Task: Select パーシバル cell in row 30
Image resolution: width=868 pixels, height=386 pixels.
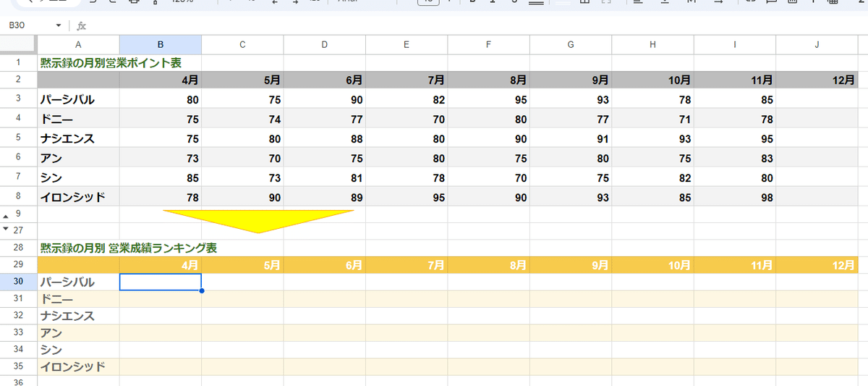Action: pyautogui.click(x=78, y=282)
